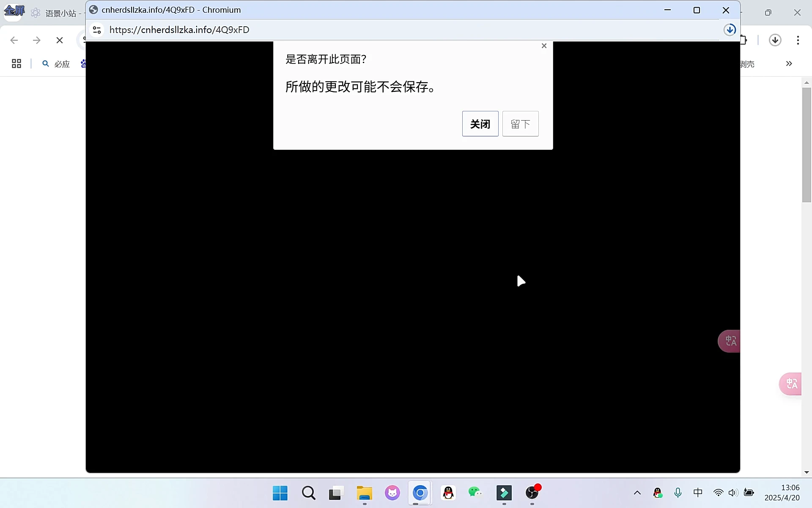The width and height of the screenshot is (812, 508).
Task: Click the stop loading button in the toolbar
Action: (60, 40)
